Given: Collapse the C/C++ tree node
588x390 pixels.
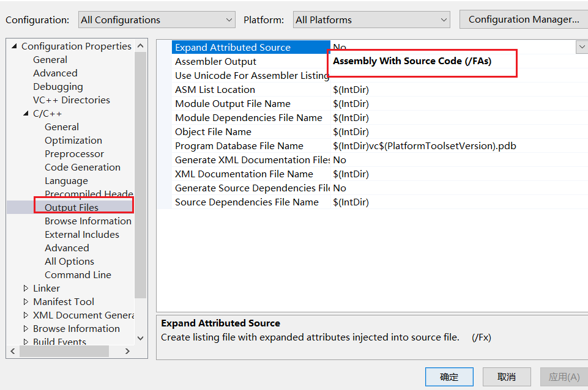Looking at the screenshot, I should 26,114.
